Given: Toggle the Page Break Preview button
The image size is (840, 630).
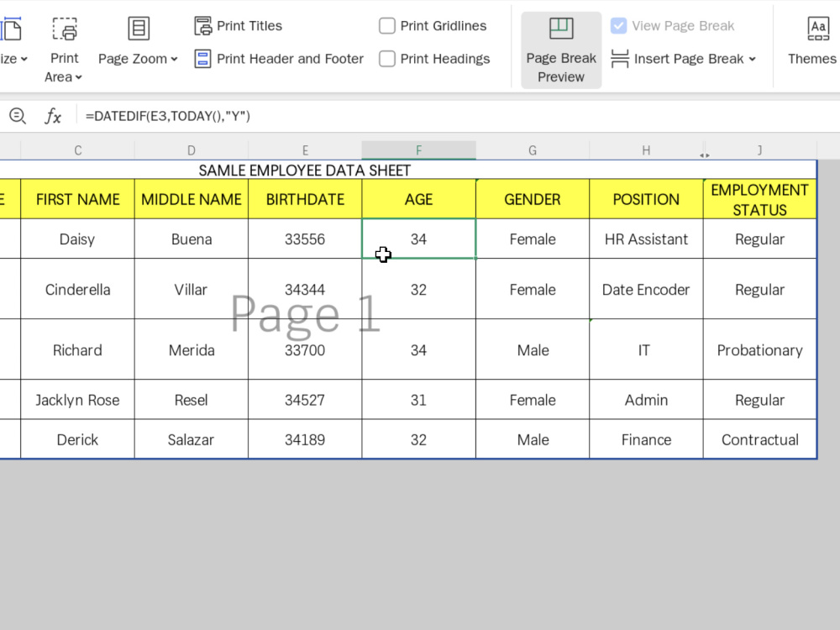Looking at the screenshot, I should tap(561, 50).
